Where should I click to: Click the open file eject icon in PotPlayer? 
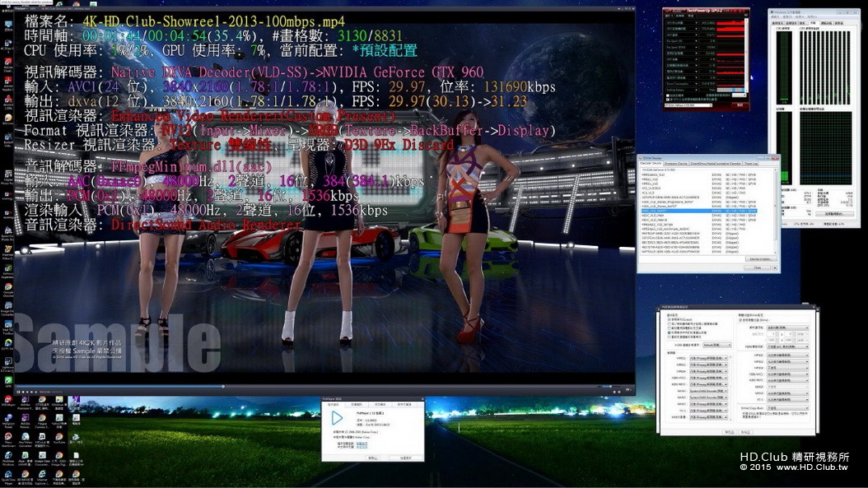click(36, 392)
